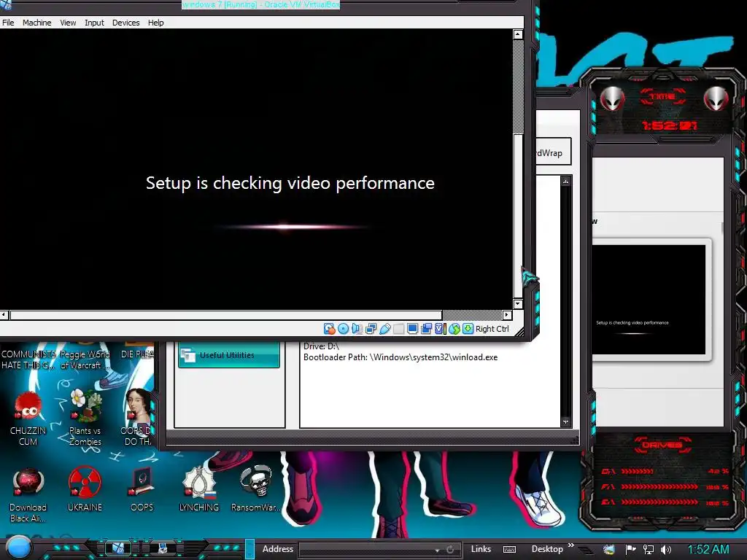Image resolution: width=747 pixels, height=560 pixels.
Task: Click the volume speaker icon in system tray
Action: pyautogui.click(x=666, y=550)
